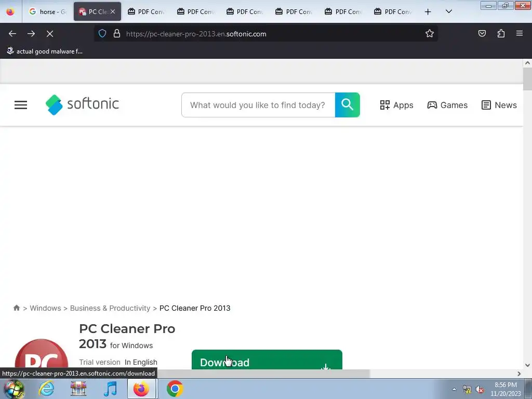The image size is (532, 399).
Task: Click the scrollbar up arrow
Action: (x=527, y=63)
